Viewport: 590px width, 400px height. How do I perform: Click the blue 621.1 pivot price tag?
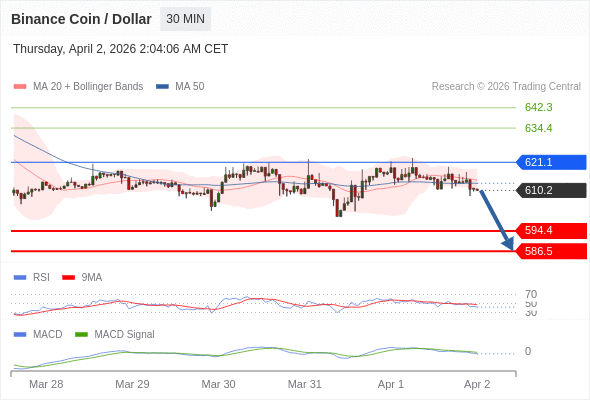pyautogui.click(x=551, y=162)
